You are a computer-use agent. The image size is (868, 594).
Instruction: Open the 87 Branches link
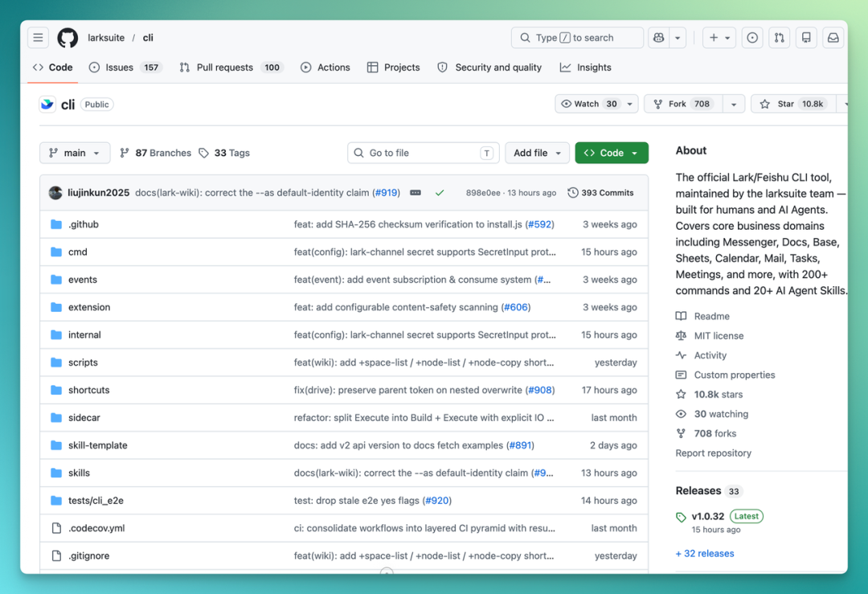(156, 153)
